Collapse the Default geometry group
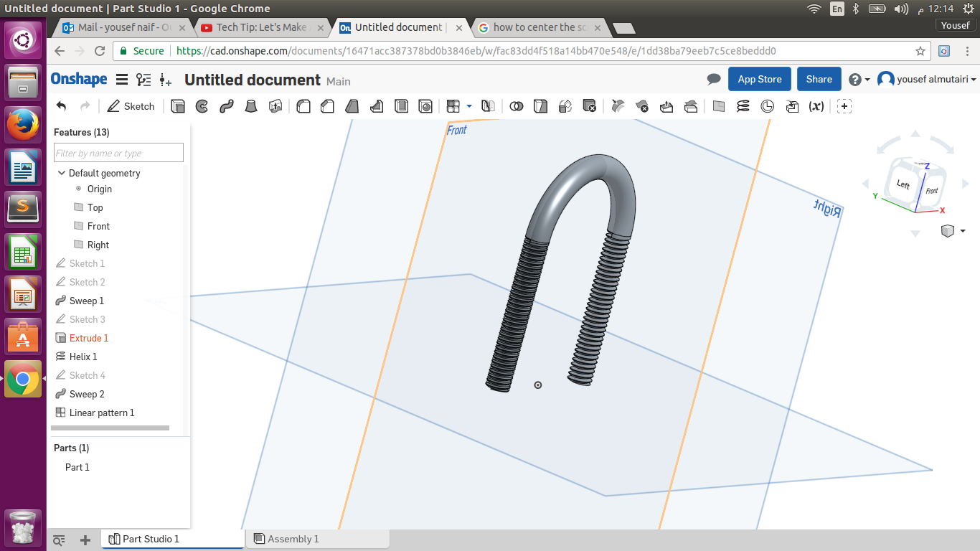The image size is (980, 551). 62,173
